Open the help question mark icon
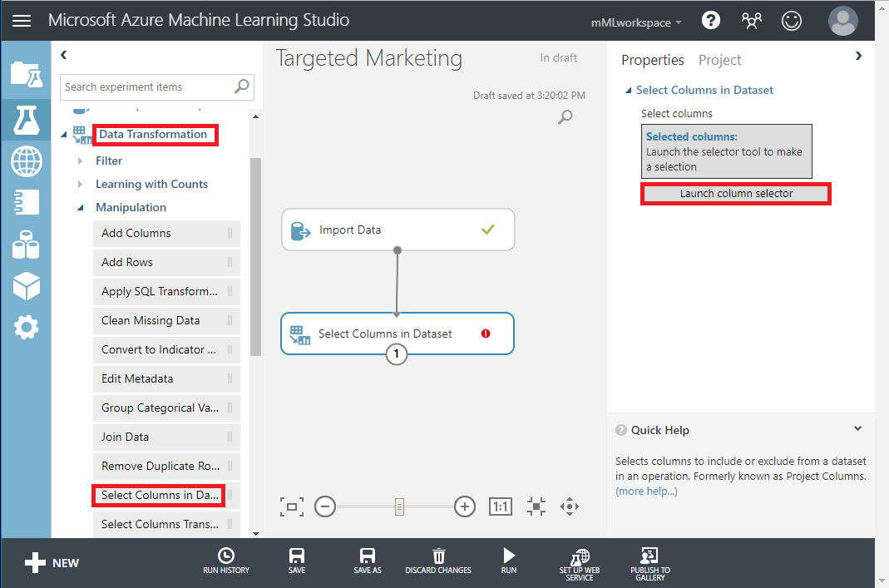 tap(711, 21)
